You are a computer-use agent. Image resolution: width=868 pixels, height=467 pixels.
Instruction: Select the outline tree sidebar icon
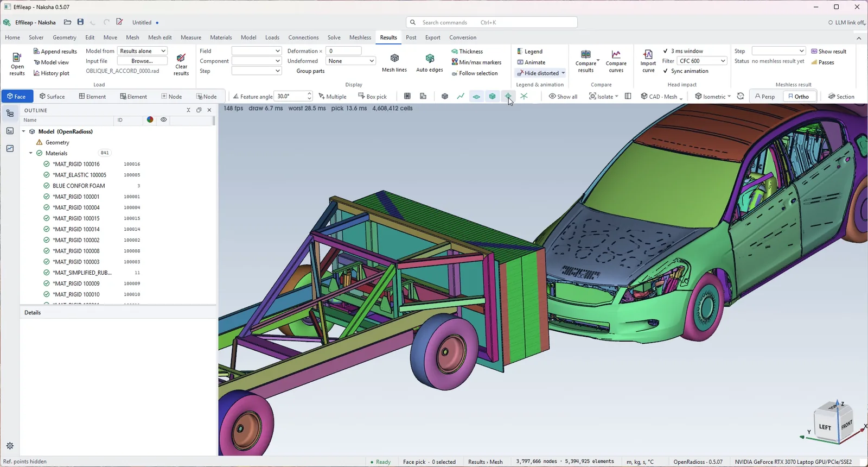[x=10, y=113]
